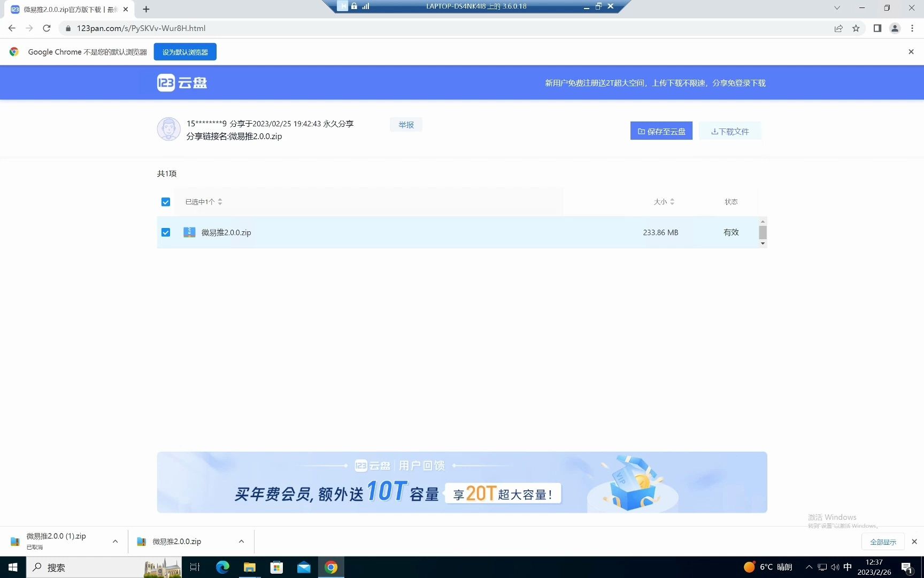Viewport: 924px width, 578px height.
Task: Open Windows Start menu
Action: (13, 567)
